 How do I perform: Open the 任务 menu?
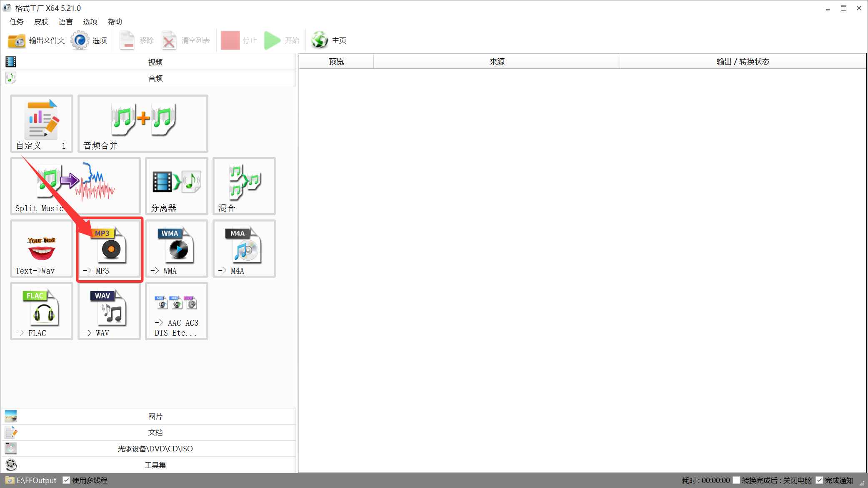point(17,22)
